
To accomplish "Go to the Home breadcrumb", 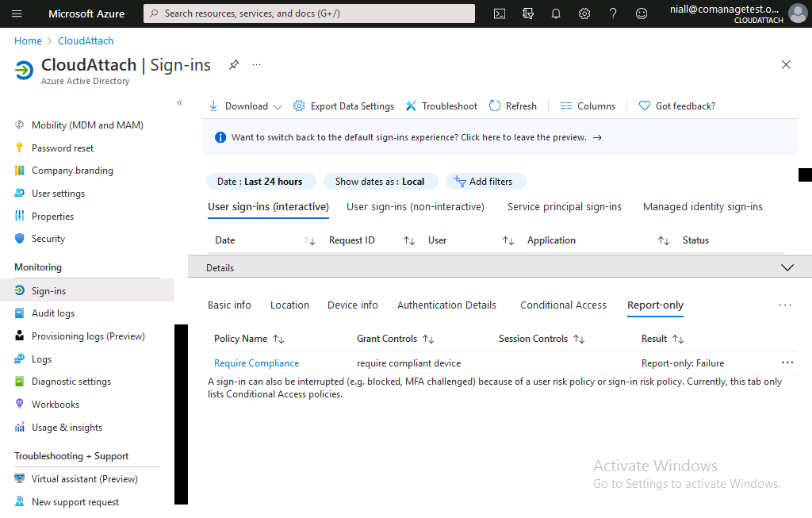I will [28, 41].
